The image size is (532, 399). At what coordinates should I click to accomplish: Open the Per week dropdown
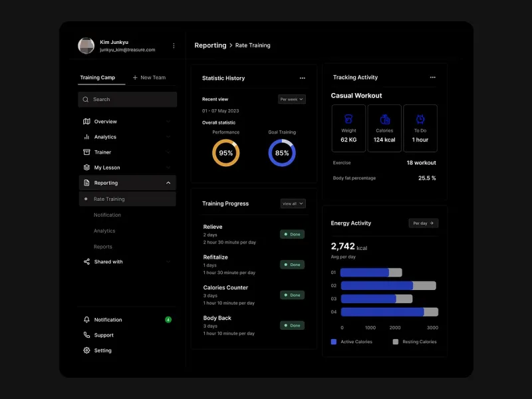coord(292,99)
